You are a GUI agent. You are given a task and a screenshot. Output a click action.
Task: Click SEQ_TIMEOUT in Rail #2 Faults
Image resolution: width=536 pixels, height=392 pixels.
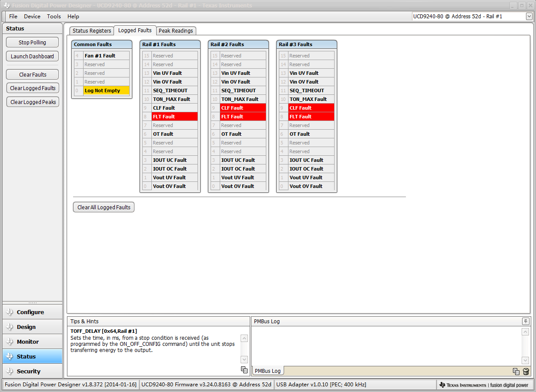click(243, 90)
